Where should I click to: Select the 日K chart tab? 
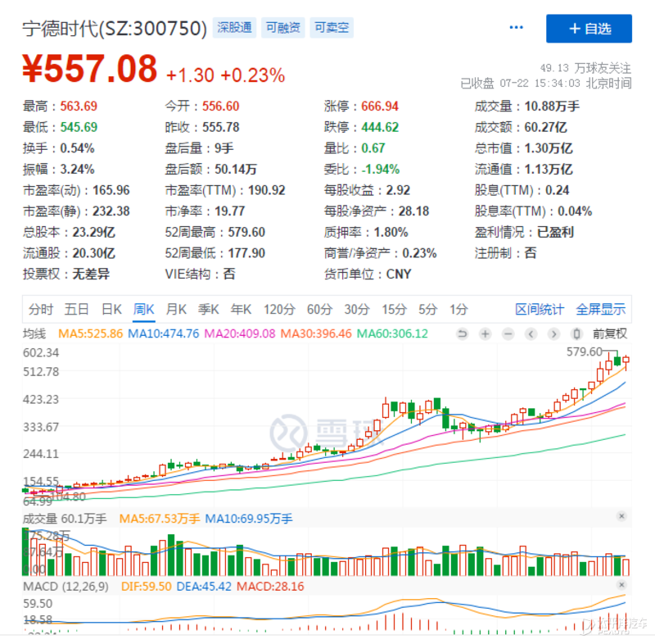(x=111, y=310)
